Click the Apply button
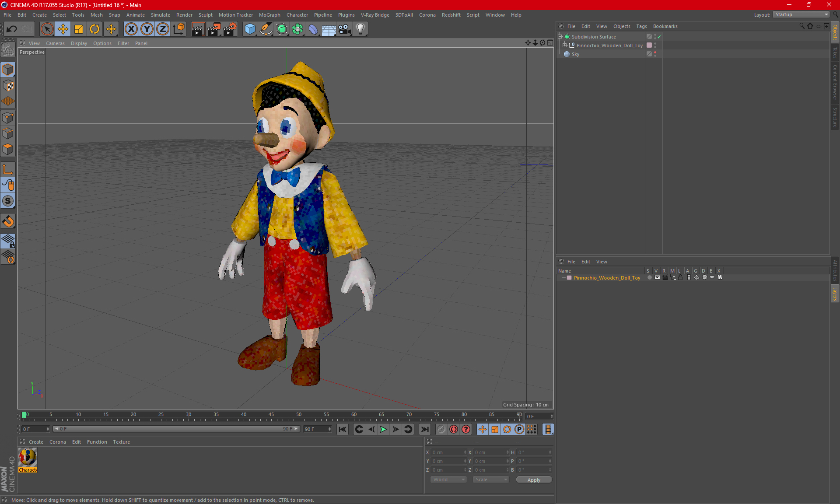Screen dimensions: 840x504 534,480
